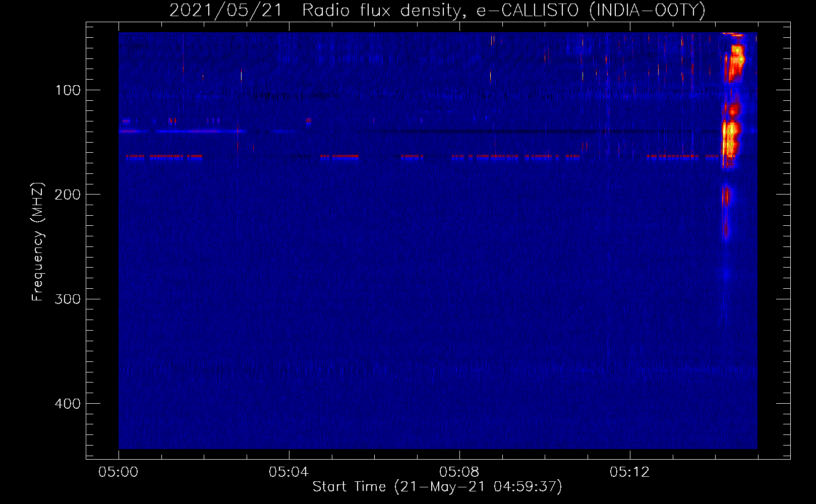The image size is (816, 504).
Task: Click the plot title 'Radio flux density, e-CALLISTO (INDIA-OOTY)'
Action: tap(503, 11)
